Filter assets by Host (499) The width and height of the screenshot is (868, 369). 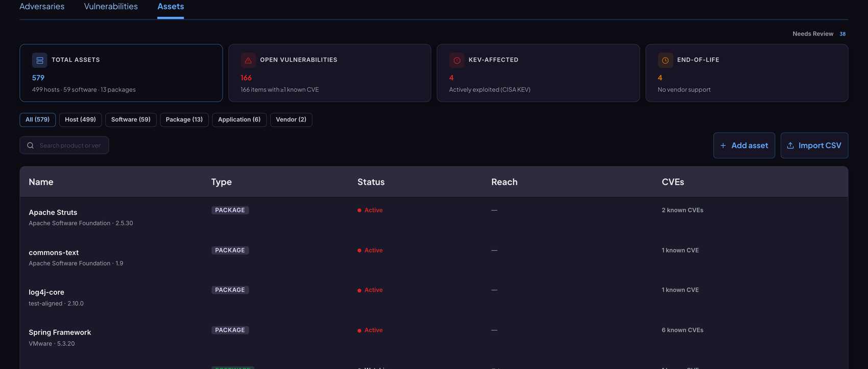coord(80,120)
